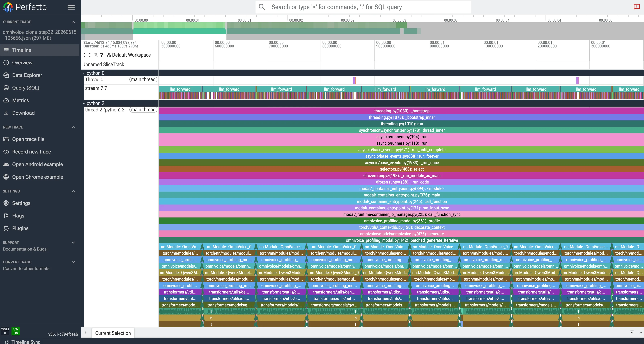Click the overview minimap selected region
This screenshot has width=644, height=344.
click(x=180, y=31)
